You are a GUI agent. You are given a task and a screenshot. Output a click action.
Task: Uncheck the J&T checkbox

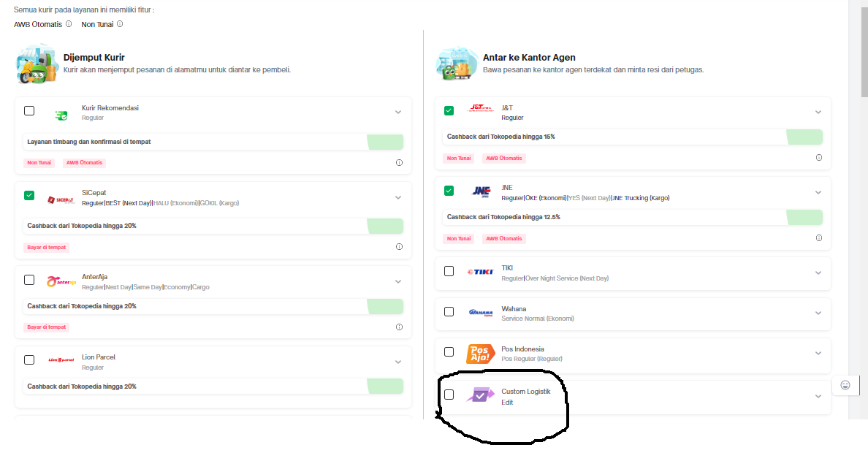[449, 111]
